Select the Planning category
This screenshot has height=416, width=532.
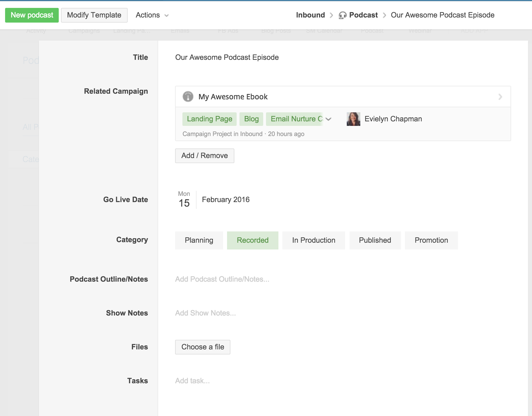tap(199, 240)
